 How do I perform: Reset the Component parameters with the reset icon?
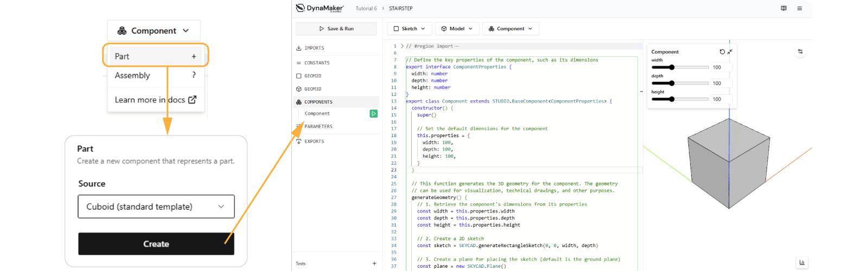(x=722, y=52)
